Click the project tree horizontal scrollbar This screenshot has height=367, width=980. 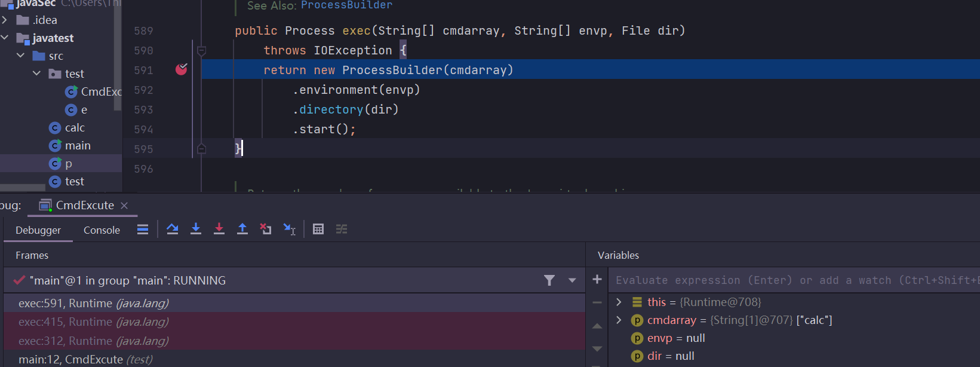coord(23,188)
